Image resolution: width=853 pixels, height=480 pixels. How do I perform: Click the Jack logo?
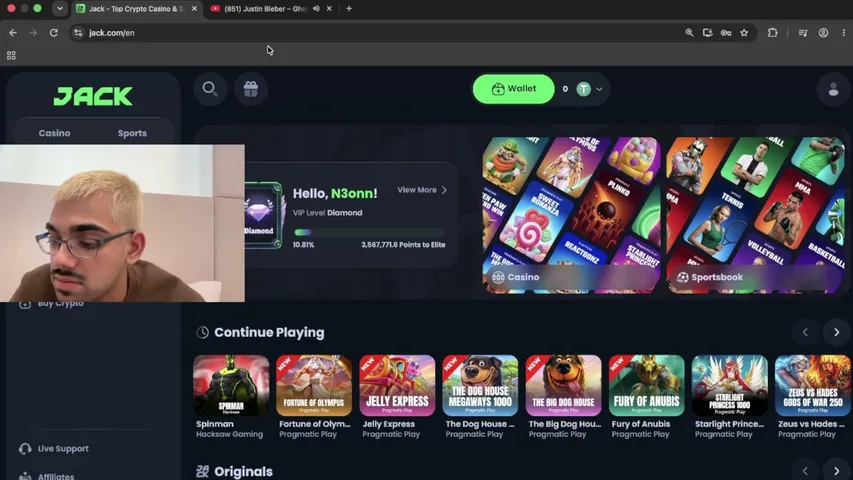(93, 96)
